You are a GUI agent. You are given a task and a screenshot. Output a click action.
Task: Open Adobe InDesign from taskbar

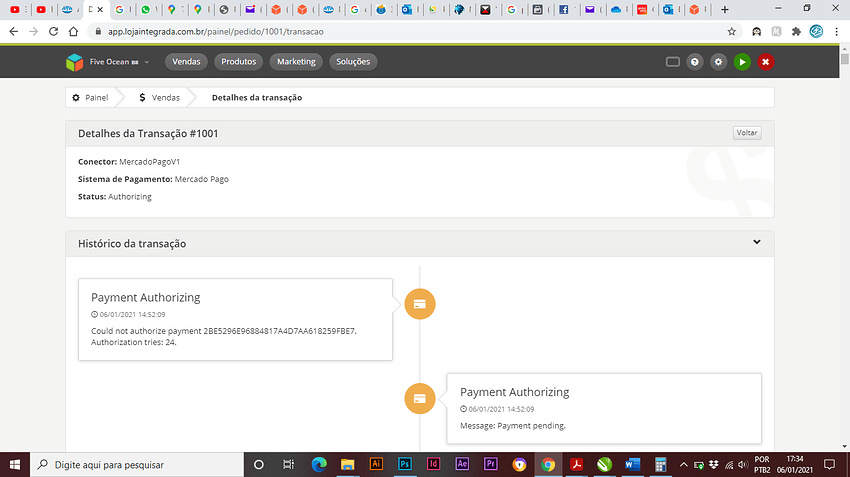(433, 464)
